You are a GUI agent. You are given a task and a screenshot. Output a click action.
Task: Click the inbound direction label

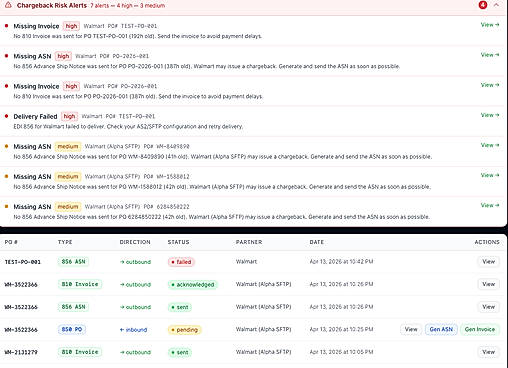coord(133,330)
